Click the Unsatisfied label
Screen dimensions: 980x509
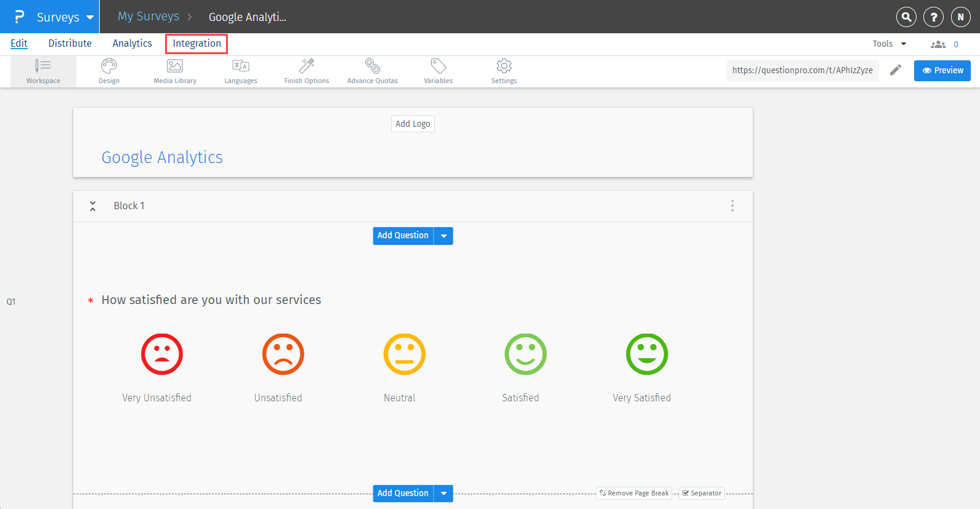tap(278, 398)
